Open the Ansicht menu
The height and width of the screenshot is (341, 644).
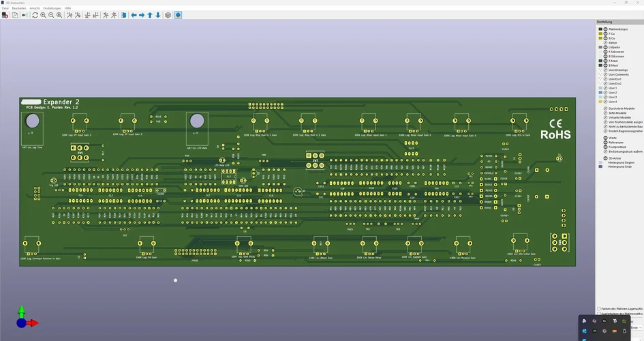(x=35, y=8)
